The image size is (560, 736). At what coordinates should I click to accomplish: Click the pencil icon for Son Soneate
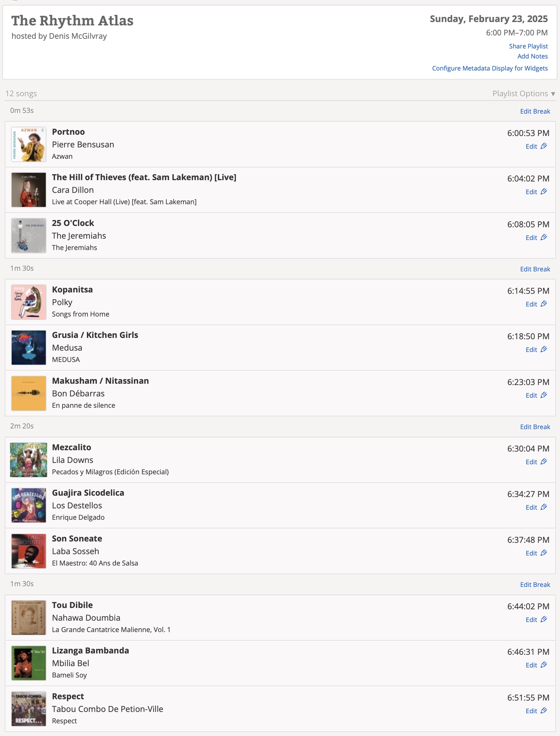coord(544,553)
